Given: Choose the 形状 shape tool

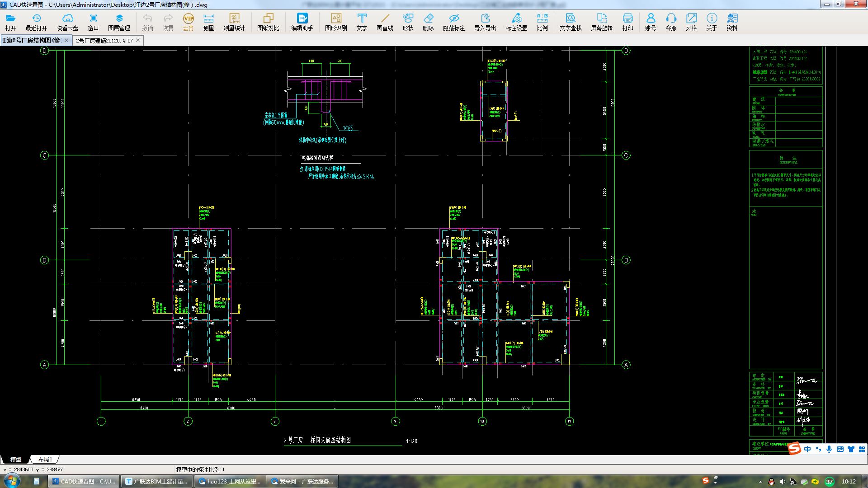Looking at the screenshot, I should click(x=408, y=22).
